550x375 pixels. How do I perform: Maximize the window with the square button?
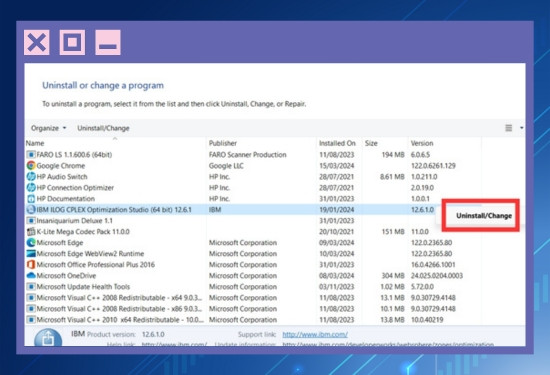pyautogui.click(x=72, y=42)
